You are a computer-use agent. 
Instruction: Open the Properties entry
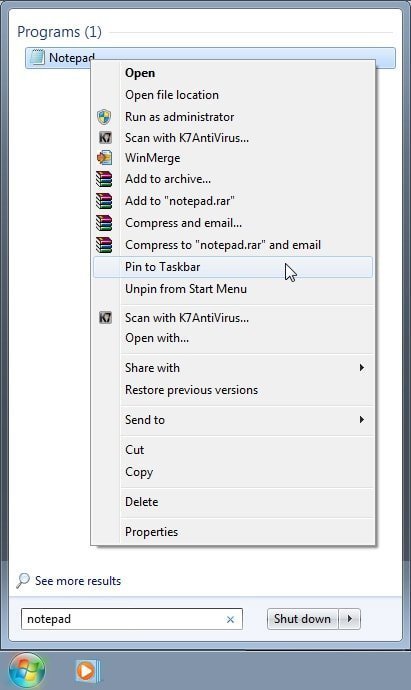tap(233, 532)
